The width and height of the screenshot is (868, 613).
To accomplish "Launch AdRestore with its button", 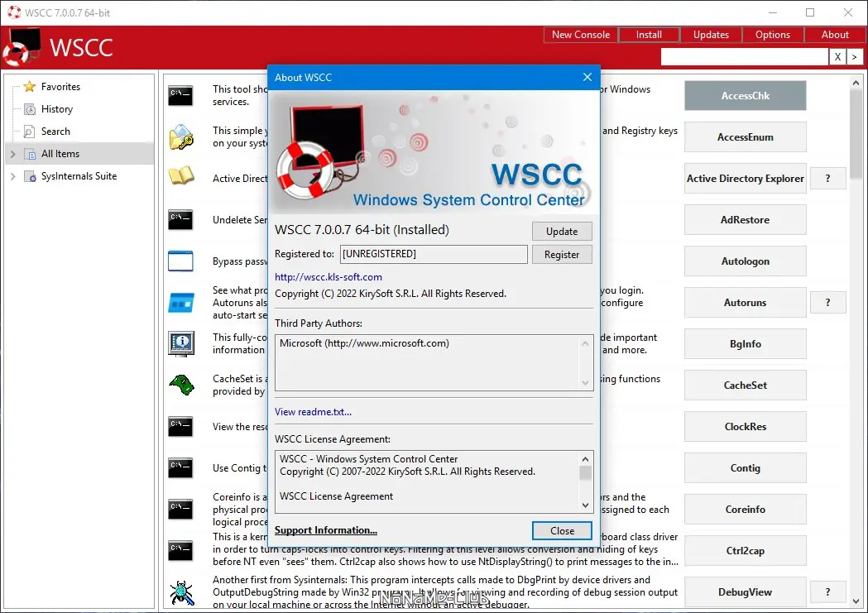I will coord(745,220).
